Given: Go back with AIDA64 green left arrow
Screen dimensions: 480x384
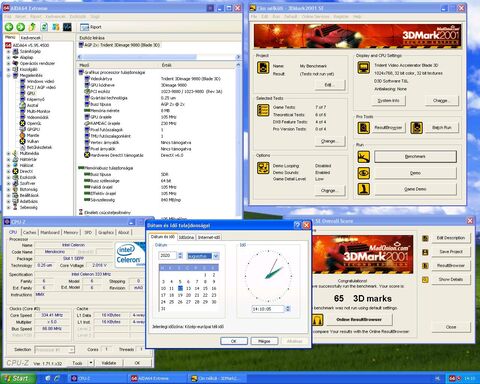Looking at the screenshot, I should click(x=9, y=27).
